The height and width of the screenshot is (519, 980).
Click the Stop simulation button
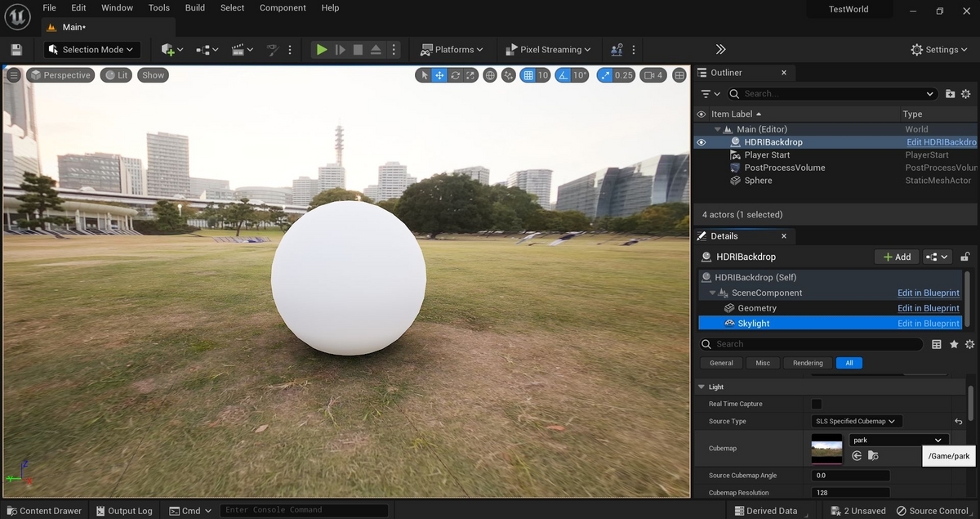[x=358, y=50]
